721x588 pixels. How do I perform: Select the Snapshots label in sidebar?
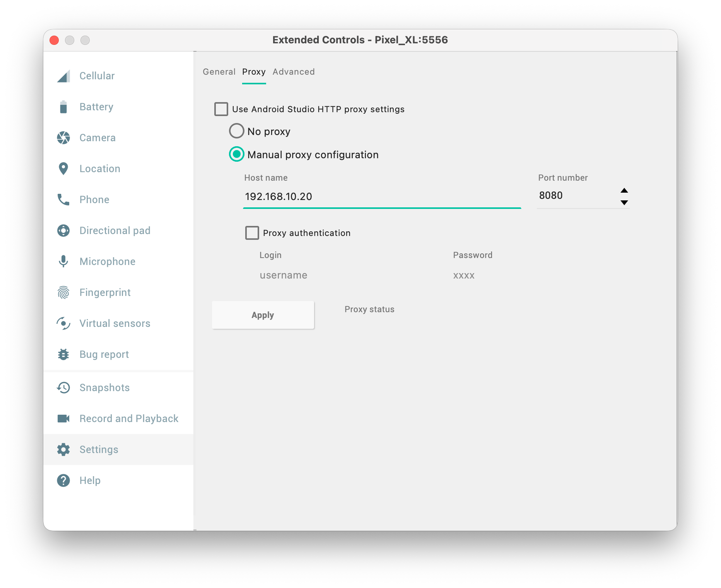click(104, 388)
